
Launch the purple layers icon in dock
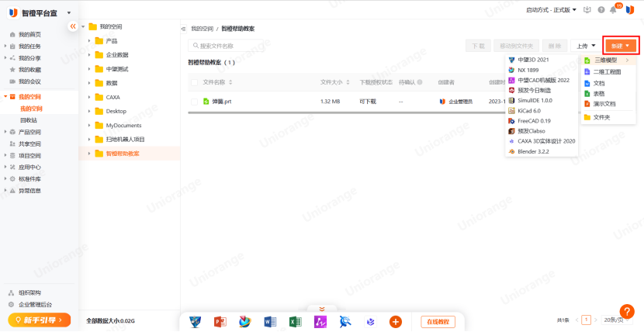click(x=370, y=322)
